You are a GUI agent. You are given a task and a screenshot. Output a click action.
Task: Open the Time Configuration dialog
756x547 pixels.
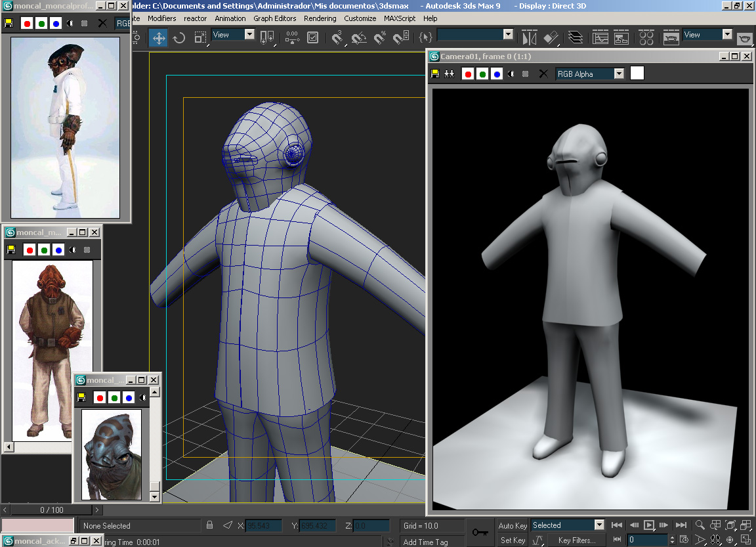(x=684, y=540)
